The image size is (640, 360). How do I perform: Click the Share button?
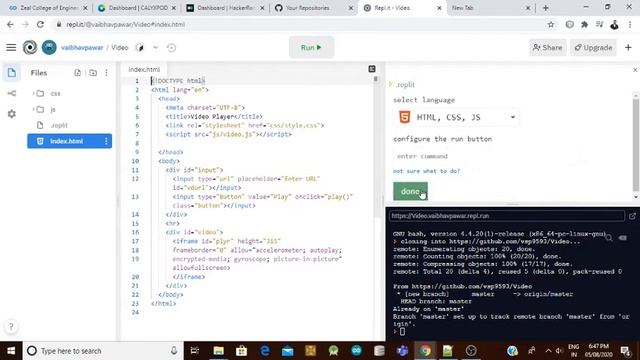tap(547, 48)
